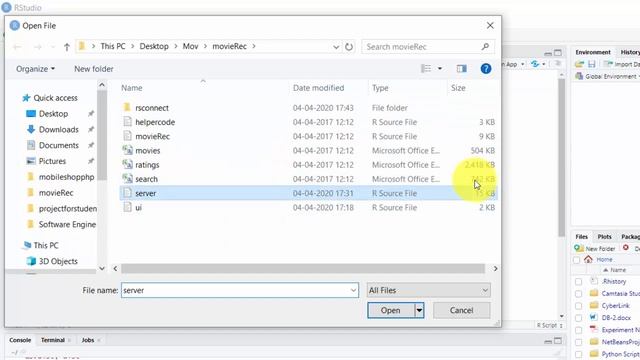Expand the File name combo dropdown
The height and width of the screenshot is (360, 640).
pos(353,290)
